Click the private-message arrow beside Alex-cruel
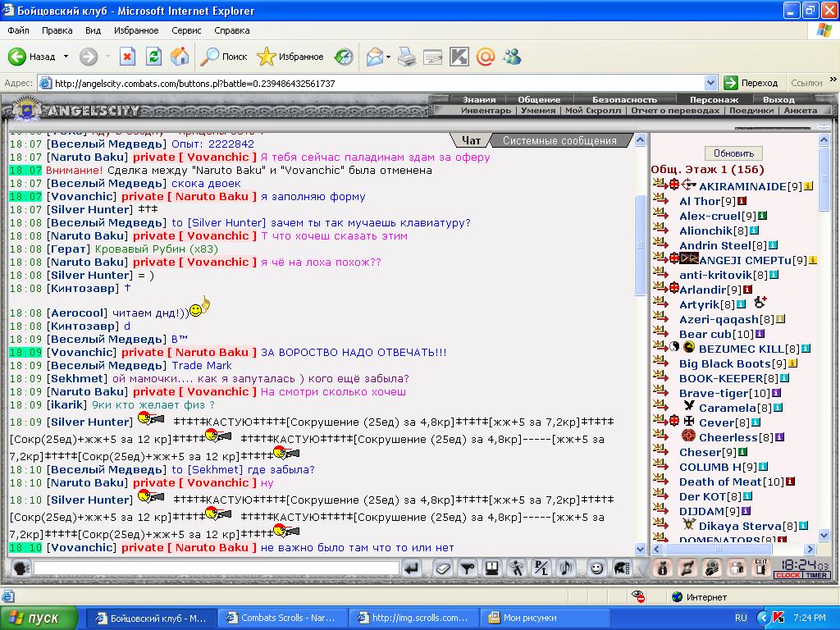 tap(660, 214)
